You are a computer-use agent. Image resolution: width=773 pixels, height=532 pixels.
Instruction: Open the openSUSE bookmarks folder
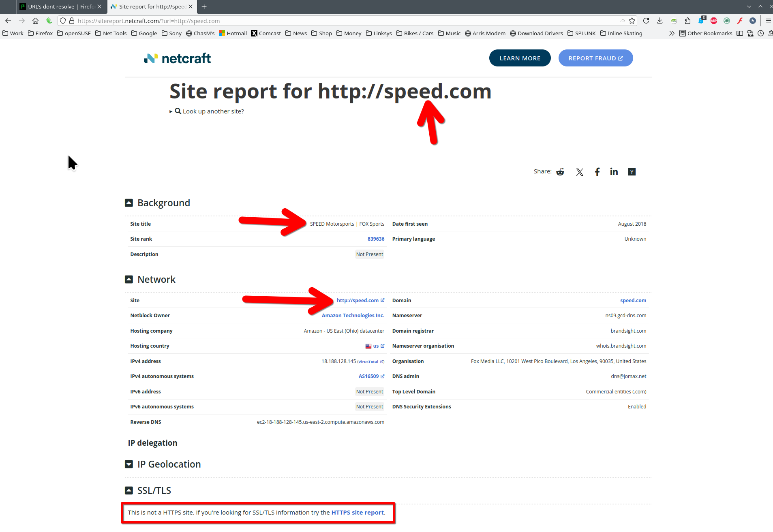(x=74, y=33)
